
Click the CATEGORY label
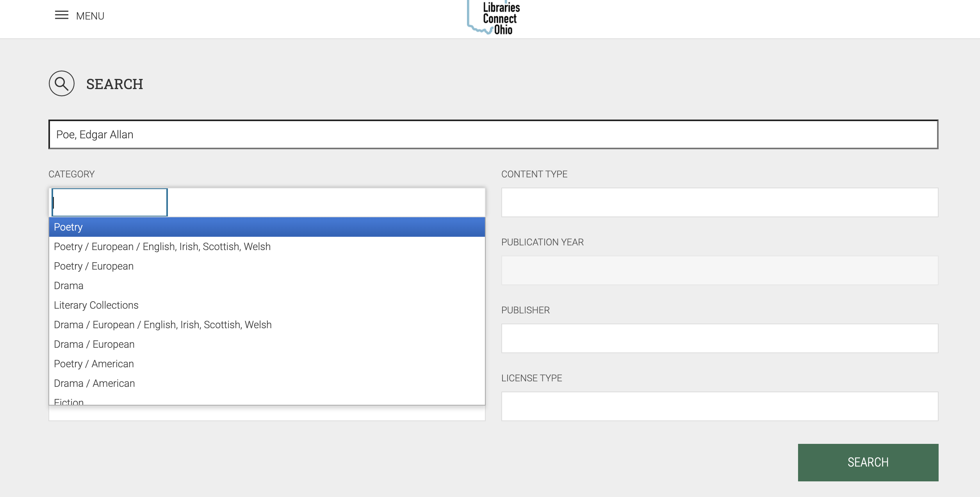71,174
